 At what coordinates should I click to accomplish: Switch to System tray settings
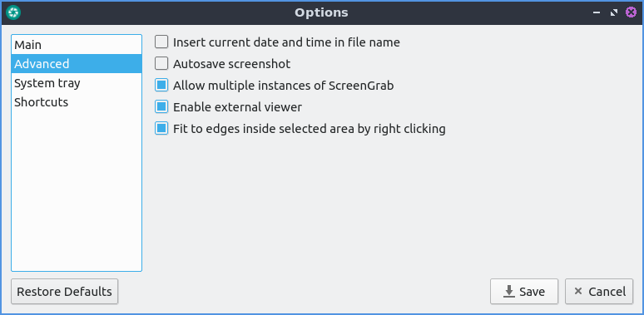point(77,83)
